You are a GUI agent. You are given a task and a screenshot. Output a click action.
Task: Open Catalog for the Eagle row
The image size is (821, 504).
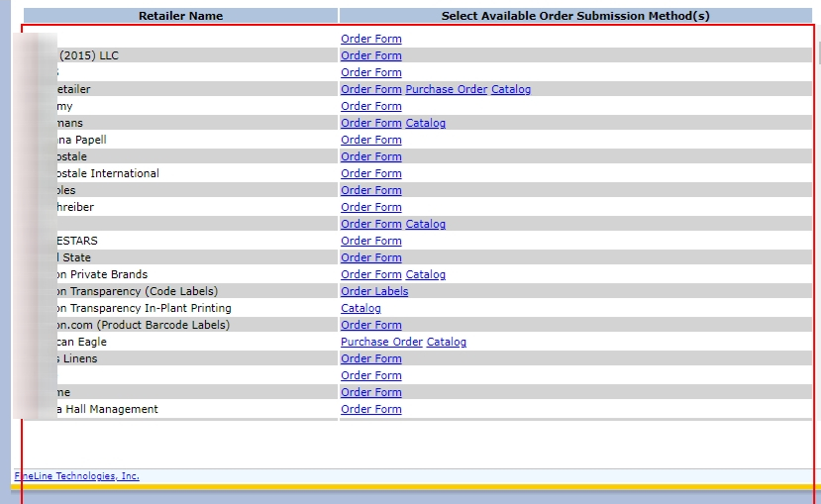(x=446, y=342)
